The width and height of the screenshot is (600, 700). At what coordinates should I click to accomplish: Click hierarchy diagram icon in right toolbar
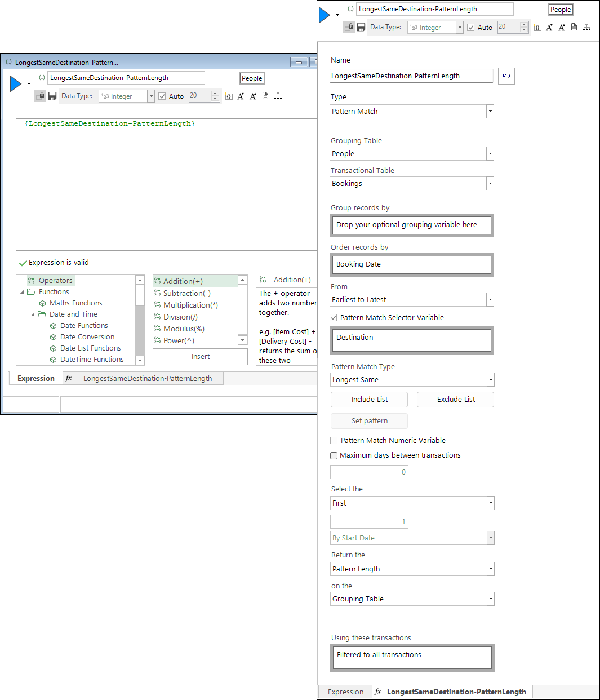[586, 28]
